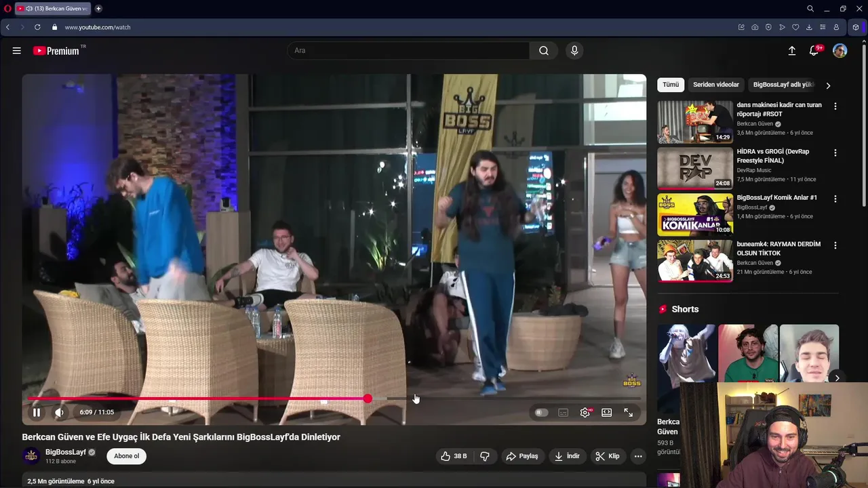Download the video with İndir
Viewport: 868px width, 488px height.
[x=567, y=456]
